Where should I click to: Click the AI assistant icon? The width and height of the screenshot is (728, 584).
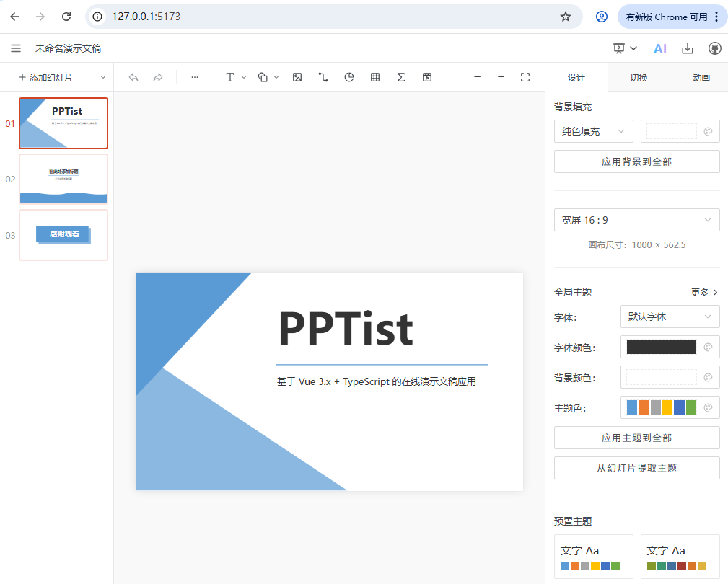pyautogui.click(x=659, y=48)
